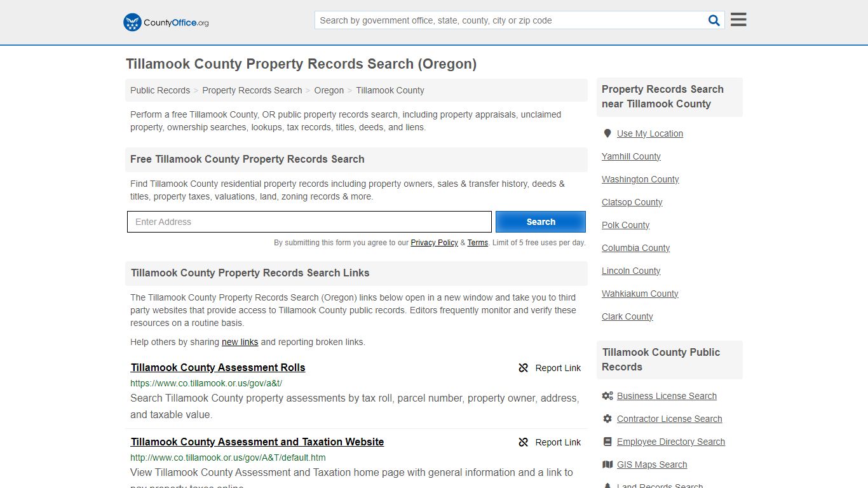868x488 pixels.
Task: Click the gears icon beside Business License Search
Action: (607, 396)
